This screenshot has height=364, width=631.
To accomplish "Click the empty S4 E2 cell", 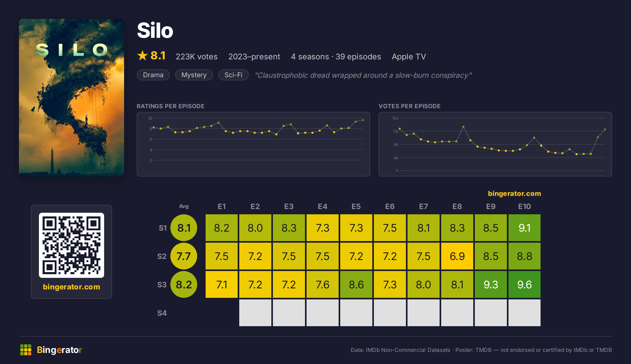I will point(255,313).
